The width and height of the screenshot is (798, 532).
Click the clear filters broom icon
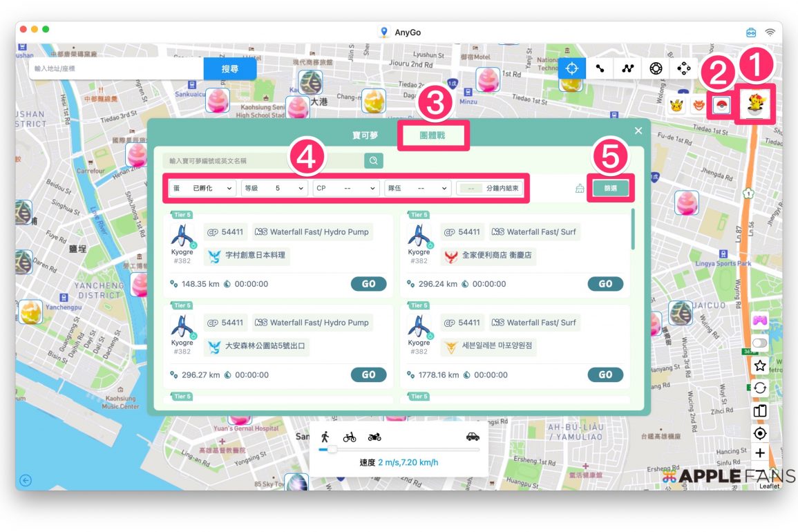pos(580,189)
